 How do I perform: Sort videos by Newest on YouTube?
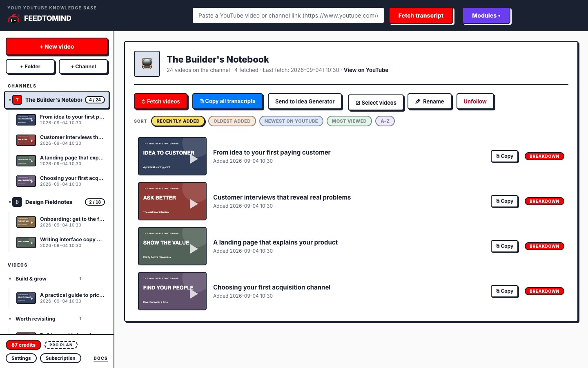point(291,121)
